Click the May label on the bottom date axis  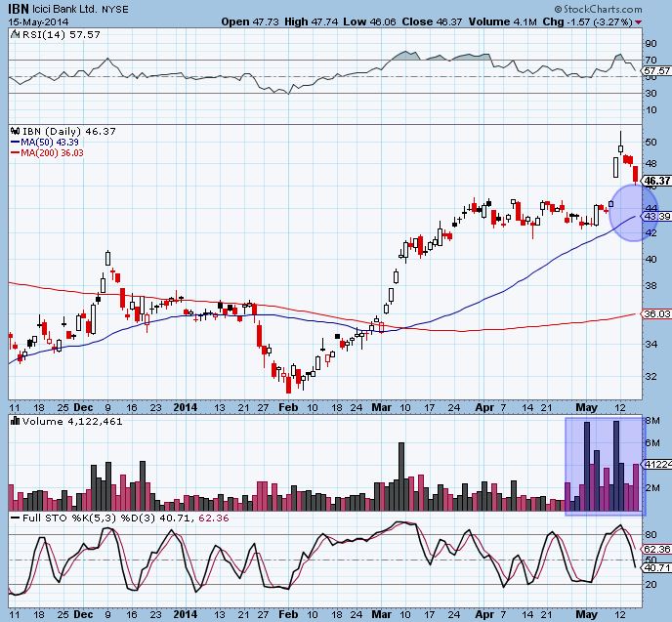[586, 615]
